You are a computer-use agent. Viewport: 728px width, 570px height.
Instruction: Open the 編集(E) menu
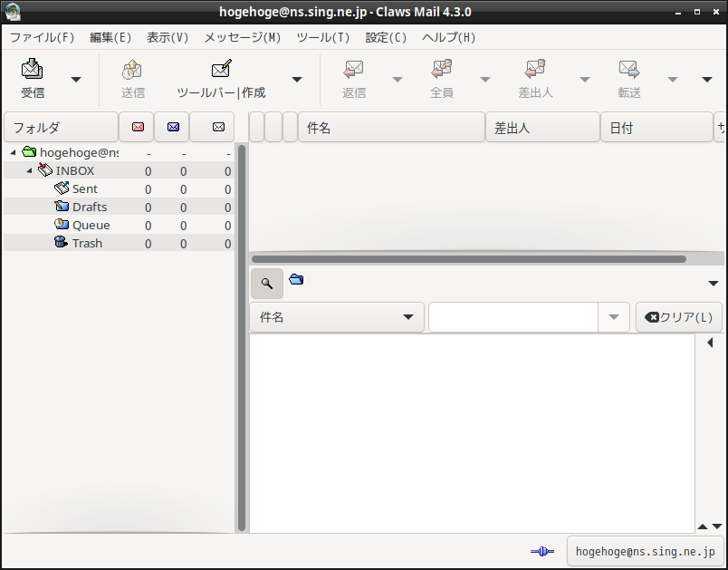110,38
